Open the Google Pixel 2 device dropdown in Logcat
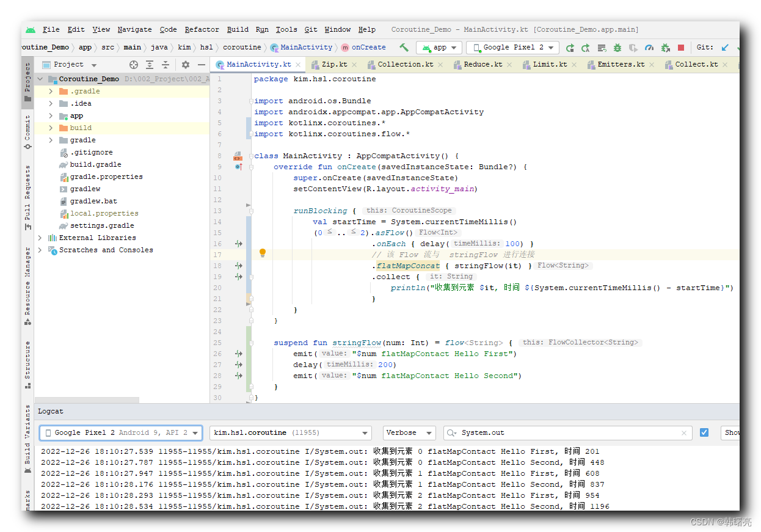This screenshot has width=761, height=532. coord(120,432)
